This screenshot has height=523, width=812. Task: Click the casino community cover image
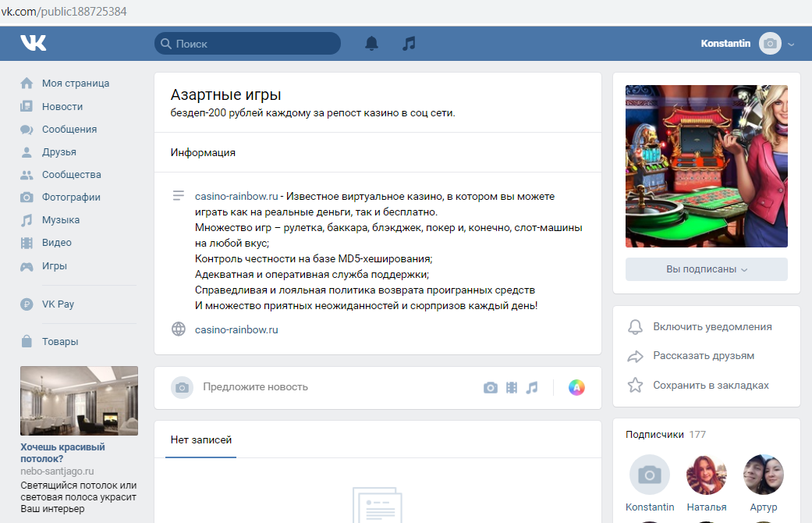click(x=707, y=165)
